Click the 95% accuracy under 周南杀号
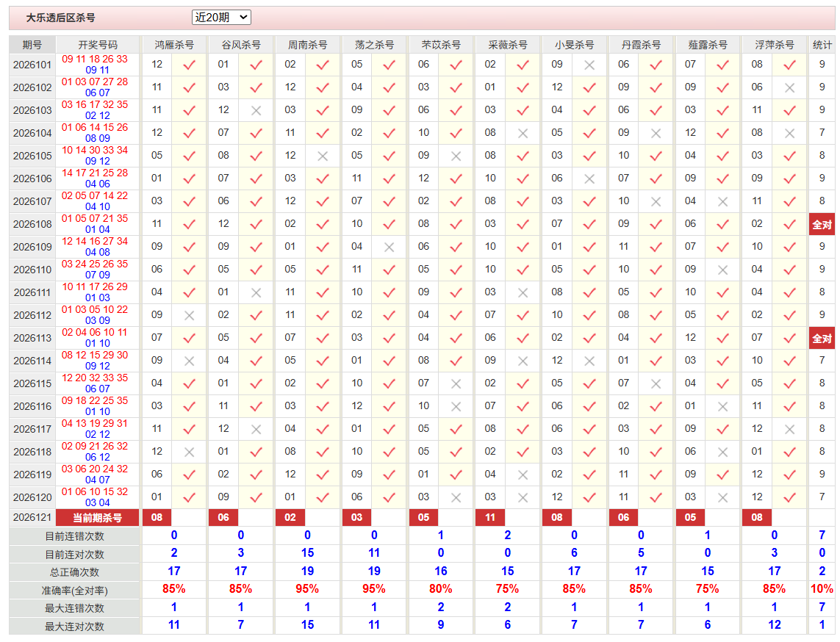Viewport: 840px width, 642px height. click(307, 589)
